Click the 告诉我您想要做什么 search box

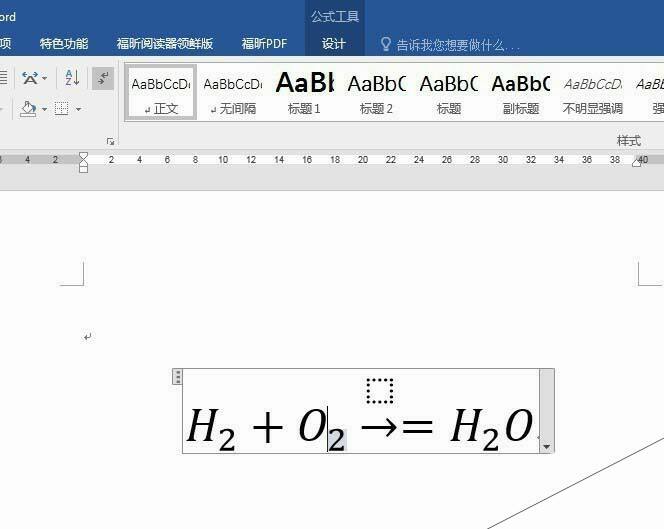click(x=457, y=45)
